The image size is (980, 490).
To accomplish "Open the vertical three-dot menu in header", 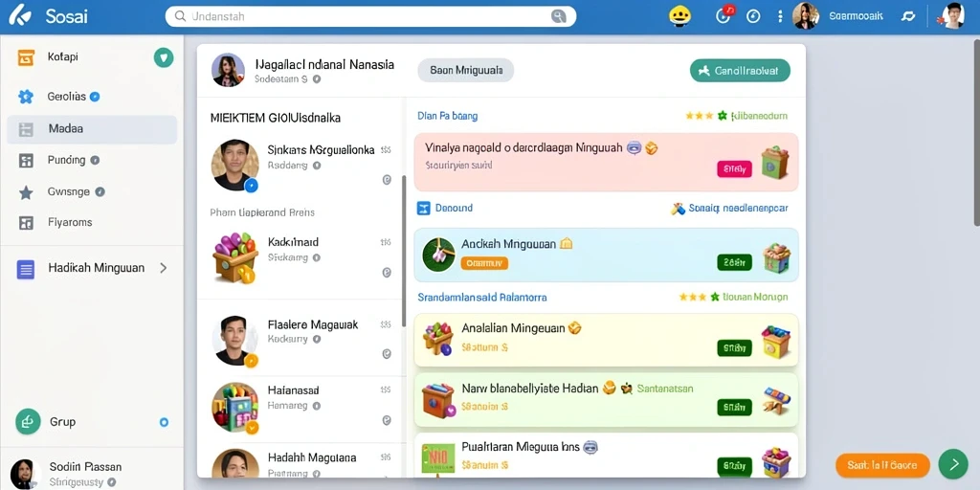I will 780,16.
